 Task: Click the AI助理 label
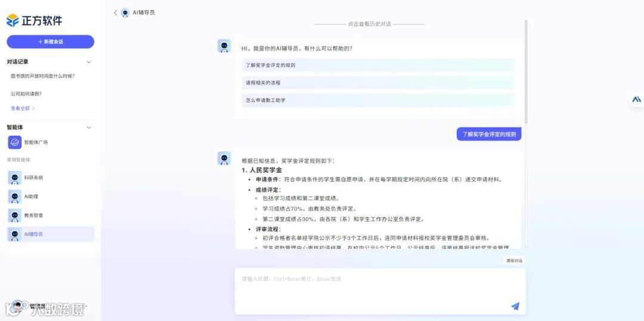pos(31,197)
